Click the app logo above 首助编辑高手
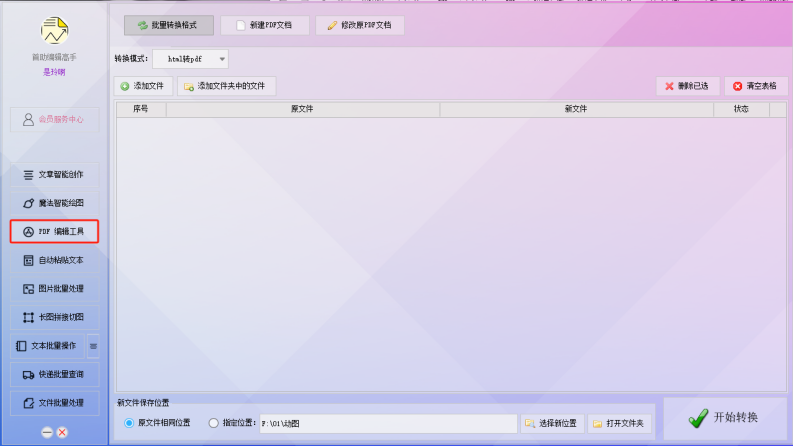 (54, 30)
